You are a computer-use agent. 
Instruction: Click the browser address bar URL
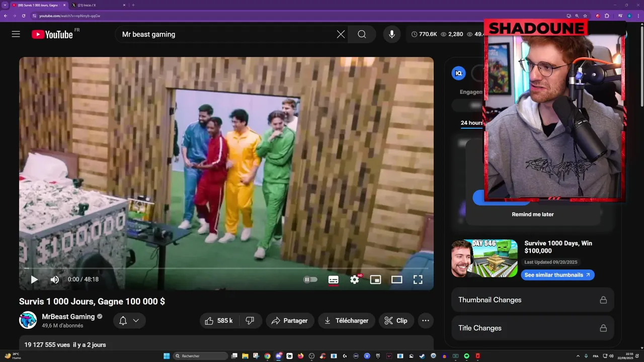pos(70,16)
